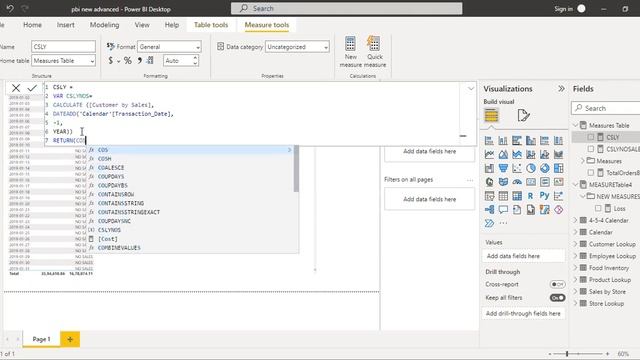Select the Decomposition tree visual
640x360 pixels.
[489, 210]
